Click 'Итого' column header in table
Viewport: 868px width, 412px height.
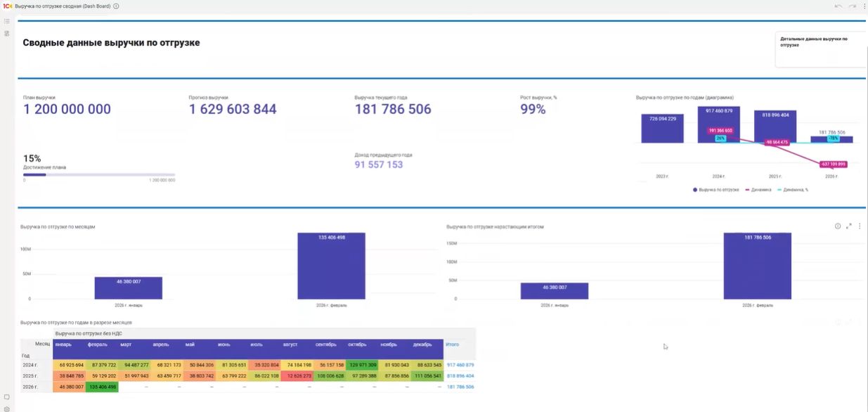click(452, 345)
